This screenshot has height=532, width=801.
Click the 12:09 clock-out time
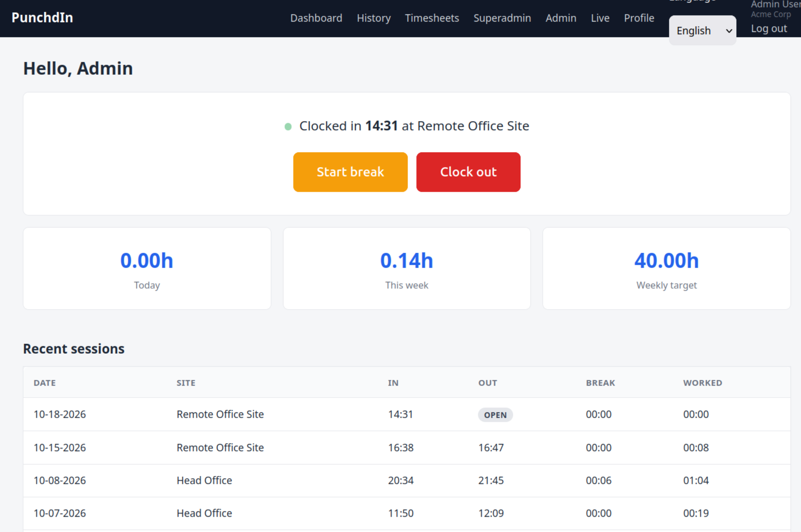click(x=491, y=513)
